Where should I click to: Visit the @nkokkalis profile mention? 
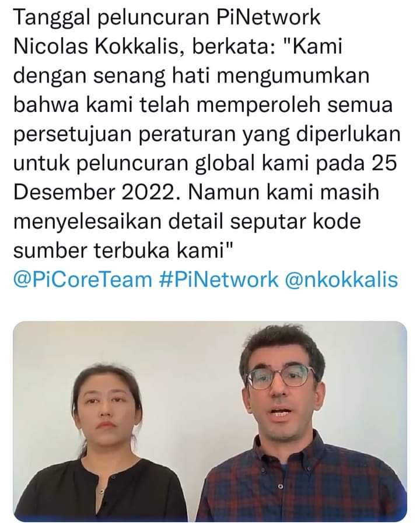342,280
